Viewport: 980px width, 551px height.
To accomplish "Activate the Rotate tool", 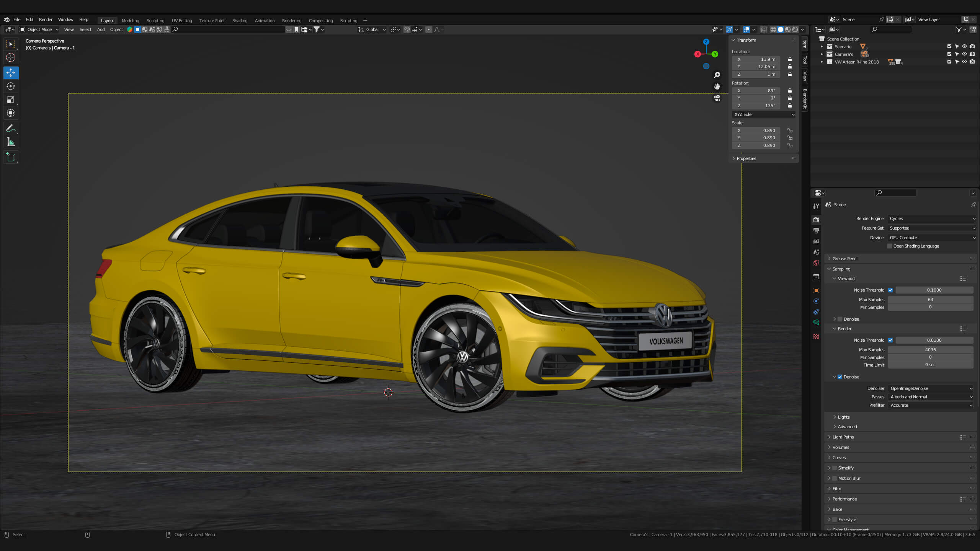I will coord(11,86).
